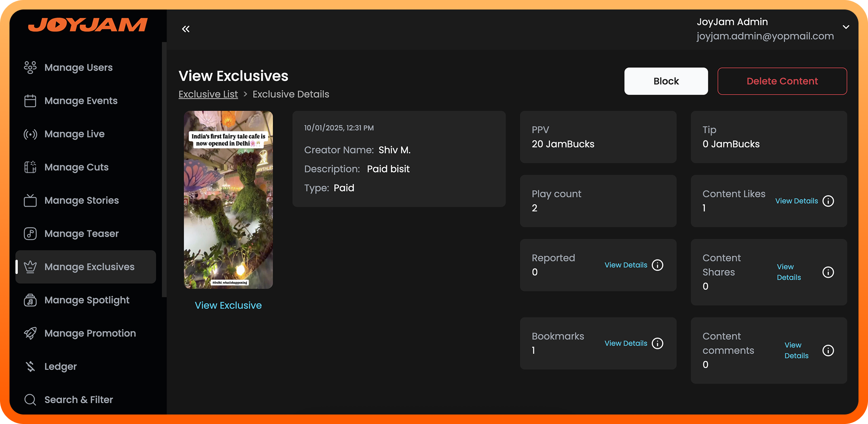Open Search & Filter in sidebar
868x424 pixels.
(78, 400)
